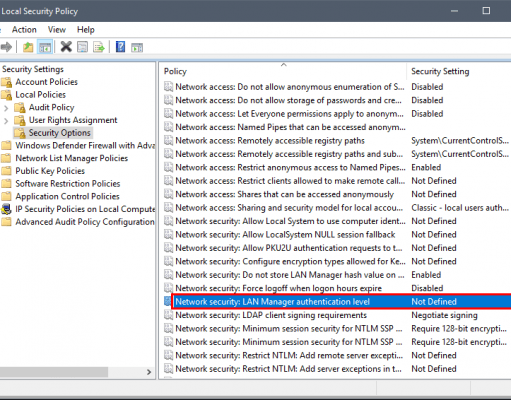
Task: Expand the Audit Policy tree node
Action: point(6,108)
